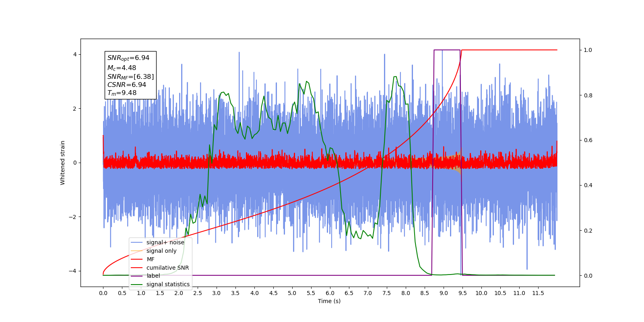Screen dimensions: 644x322
Task: Click the left y-axis tick label 2
Action: pyautogui.click(x=75, y=109)
